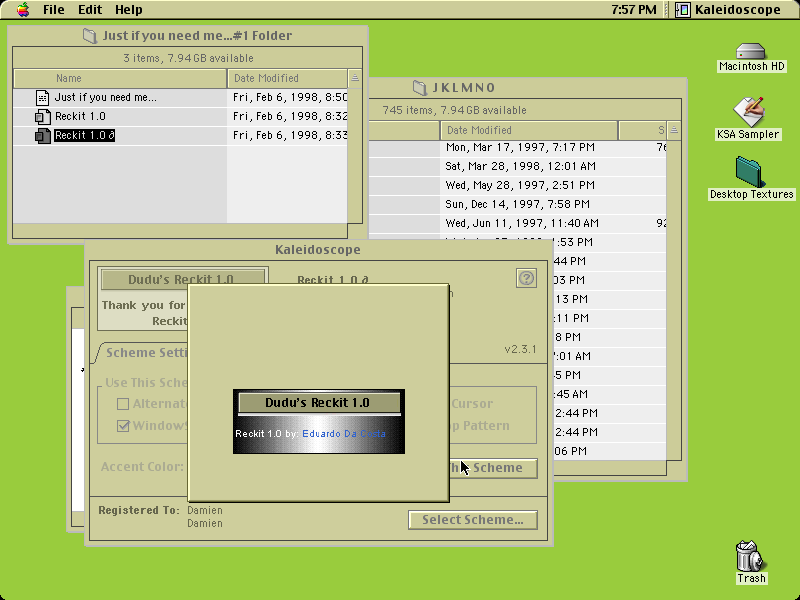Click 'Sun, Dec 14, 1997, 7:58 PM' row

coord(517,204)
